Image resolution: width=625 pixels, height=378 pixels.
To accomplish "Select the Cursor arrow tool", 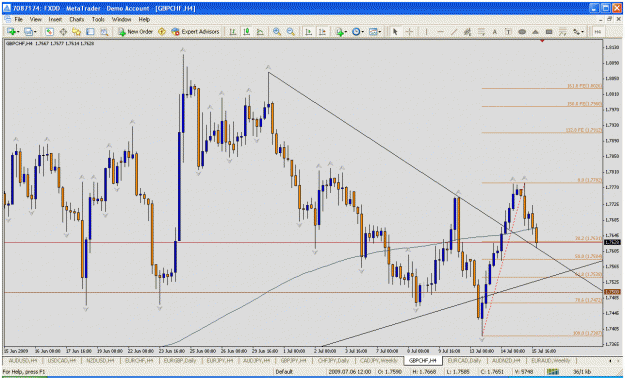I will (395, 32).
